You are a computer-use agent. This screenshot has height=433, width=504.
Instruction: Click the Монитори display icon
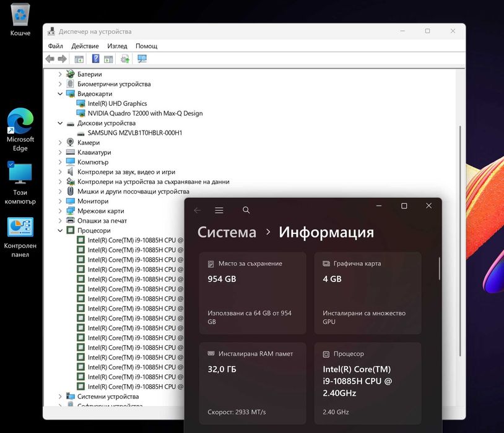[x=71, y=201]
